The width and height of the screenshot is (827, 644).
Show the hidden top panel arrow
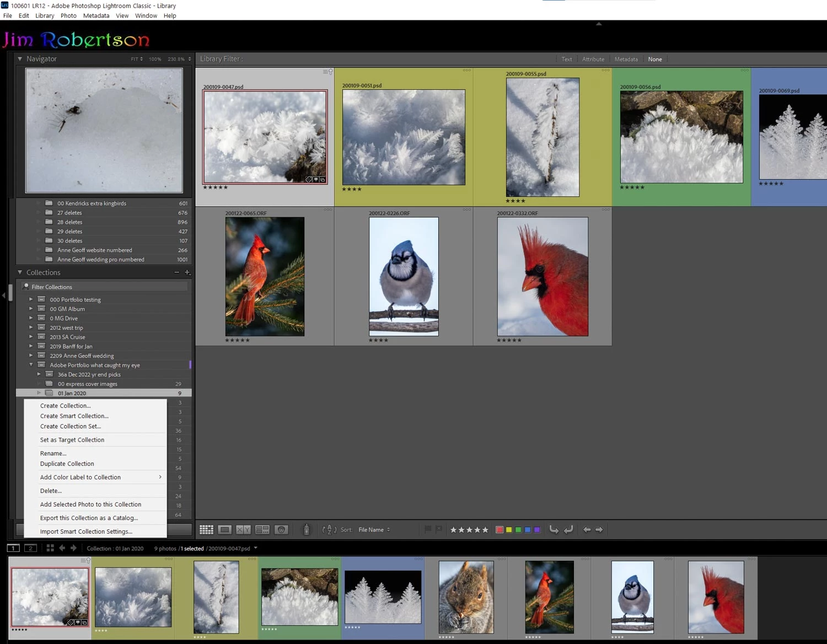click(599, 24)
